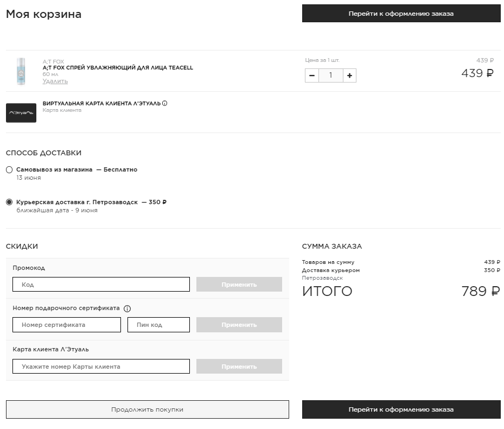Image resolution: width=504 pixels, height=429 pixels.
Task: Click the A;T Fox spray product thumbnail
Action: (x=21, y=71)
